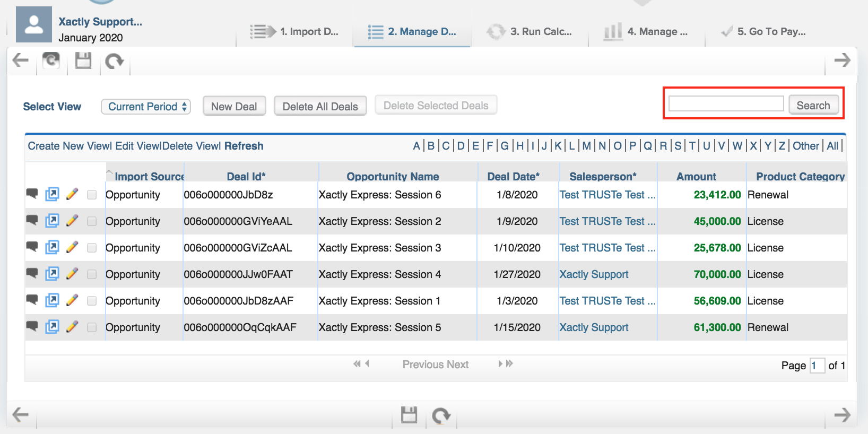868x434 pixels.
Task: Click the Search button
Action: point(813,105)
